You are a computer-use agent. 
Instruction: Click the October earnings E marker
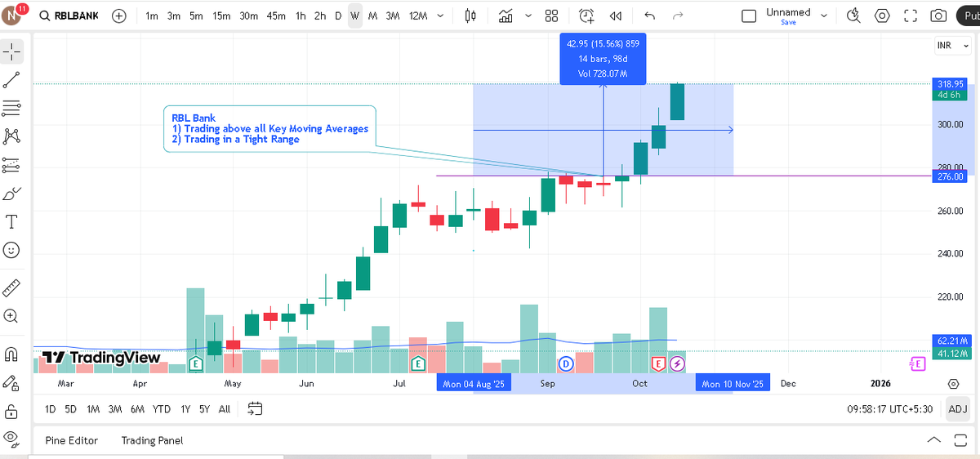tap(658, 363)
